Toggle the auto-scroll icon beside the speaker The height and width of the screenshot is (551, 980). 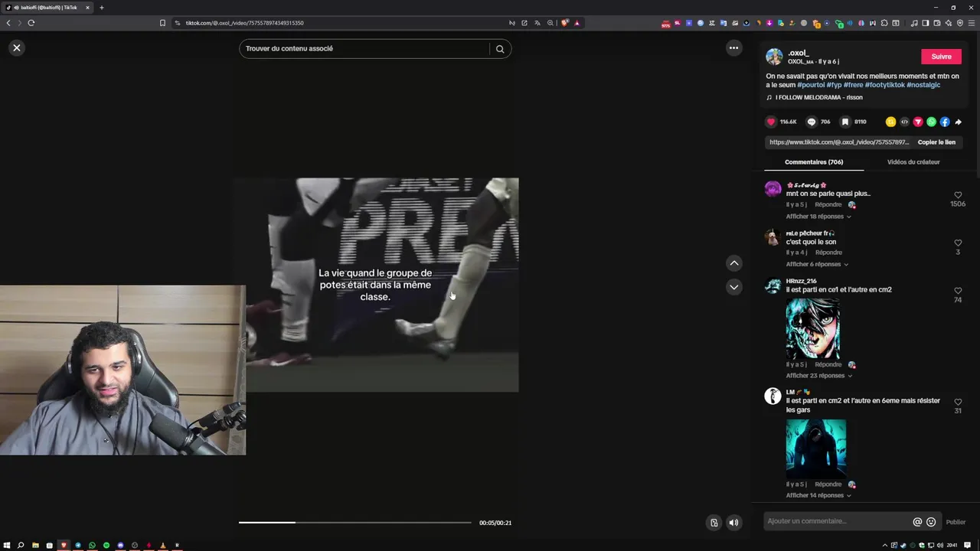click(714, 523)
